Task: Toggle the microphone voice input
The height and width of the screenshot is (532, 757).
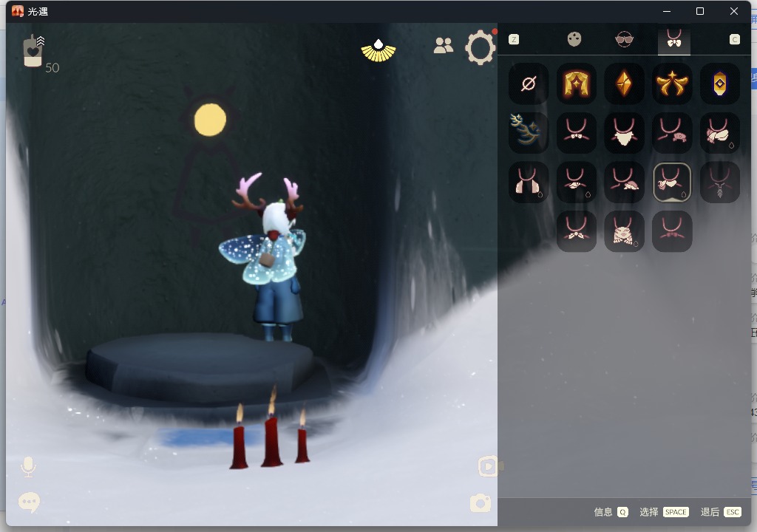Action: coord(28,467)
